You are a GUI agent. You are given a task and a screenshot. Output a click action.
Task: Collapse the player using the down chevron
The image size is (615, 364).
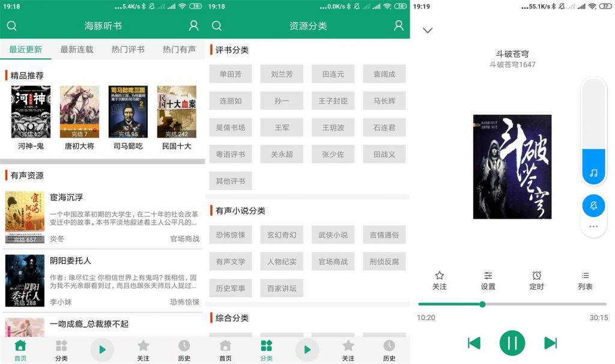428,30
